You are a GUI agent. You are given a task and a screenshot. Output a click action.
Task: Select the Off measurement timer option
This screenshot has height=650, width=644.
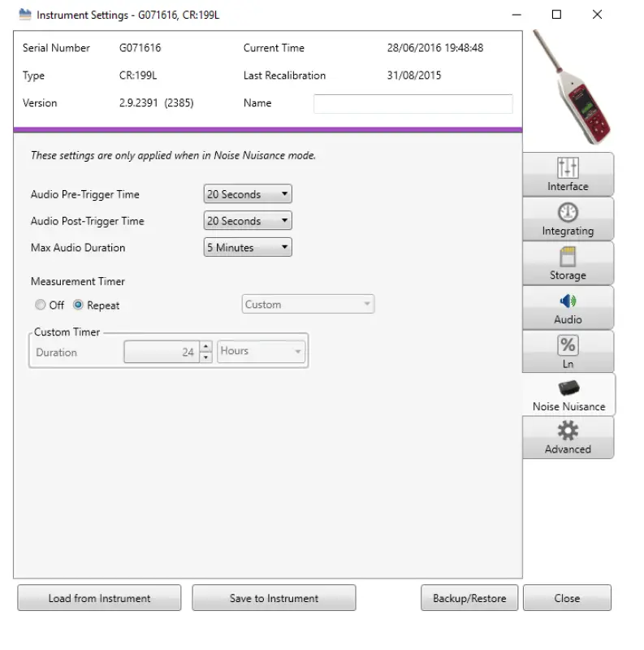point(50,305)
